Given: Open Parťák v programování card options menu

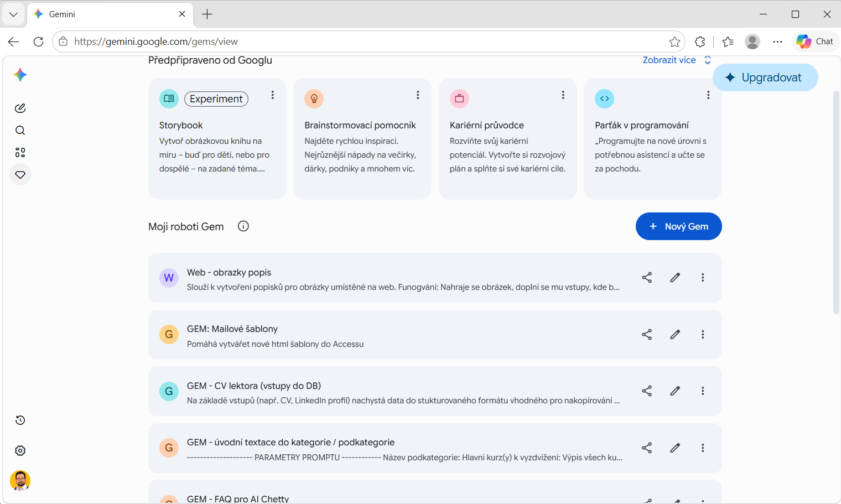Looking at the screenshot, I should tap(708, 95).
